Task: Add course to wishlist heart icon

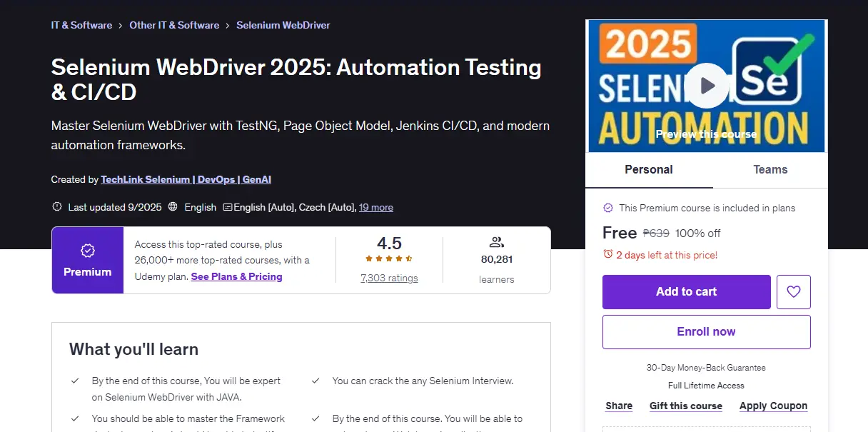Action: coord(794,292)
